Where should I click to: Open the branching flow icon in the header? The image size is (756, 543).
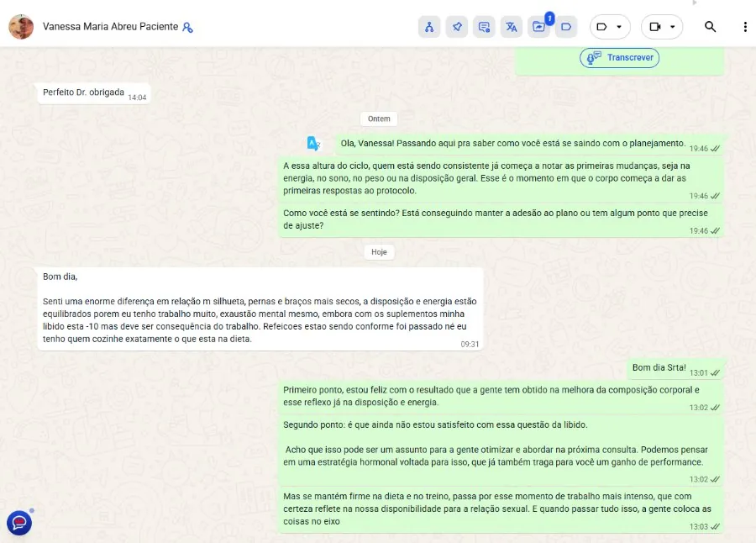tap(429, 27)
